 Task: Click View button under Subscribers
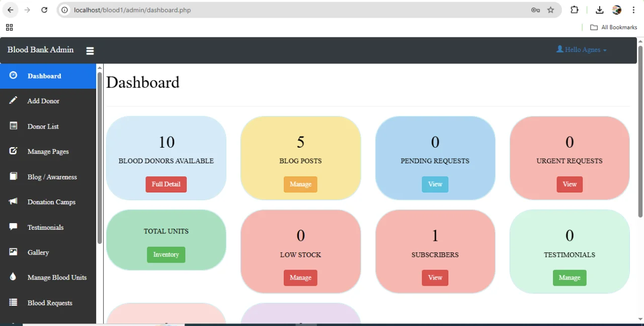435,278
